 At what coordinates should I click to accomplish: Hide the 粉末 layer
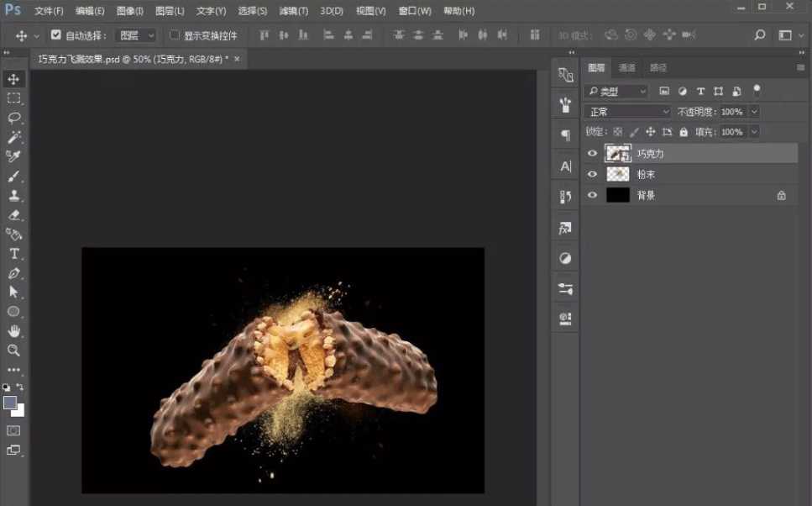(x=592, y=174)
